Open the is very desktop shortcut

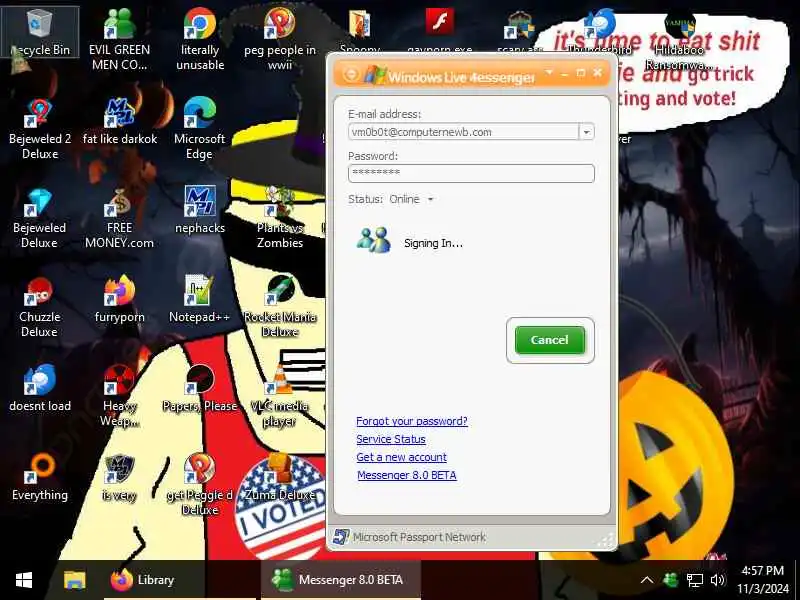pos(119,478)
